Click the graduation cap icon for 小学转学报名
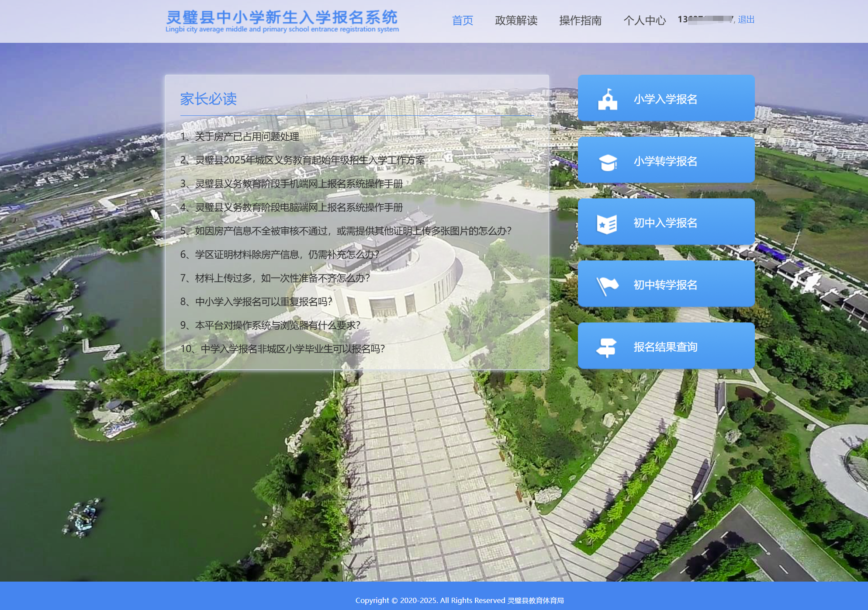The image size is (868, 610). coord(607,162)
